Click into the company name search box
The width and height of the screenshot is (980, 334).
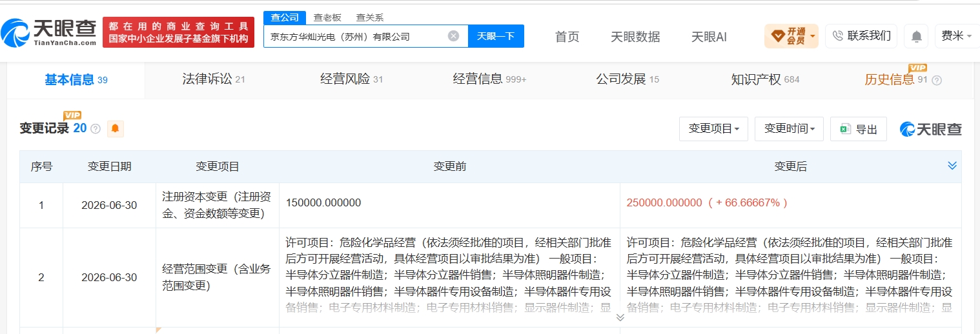(356, 36)
